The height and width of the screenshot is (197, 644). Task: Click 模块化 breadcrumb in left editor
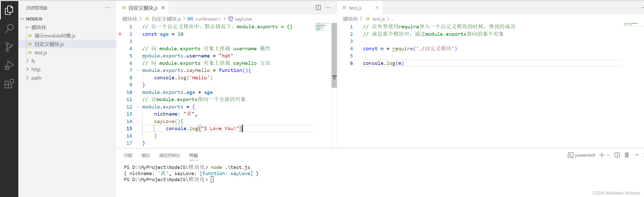(130, 19)
